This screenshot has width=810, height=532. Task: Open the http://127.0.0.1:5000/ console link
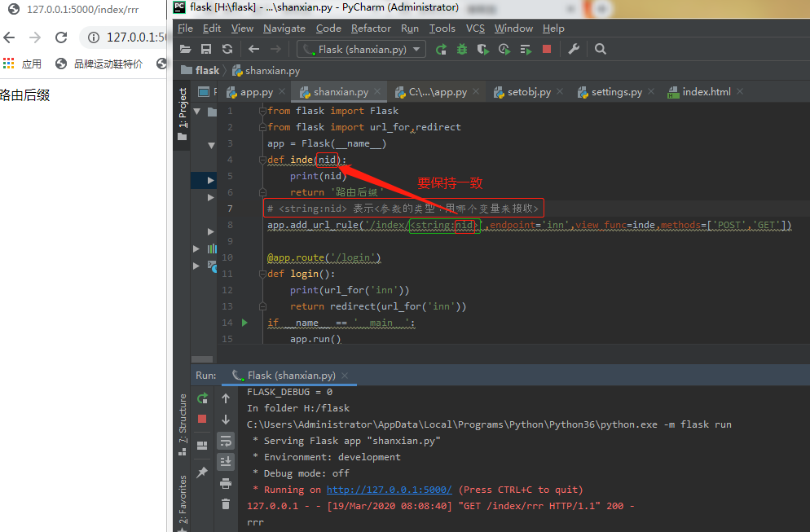[x=389, y=490]
